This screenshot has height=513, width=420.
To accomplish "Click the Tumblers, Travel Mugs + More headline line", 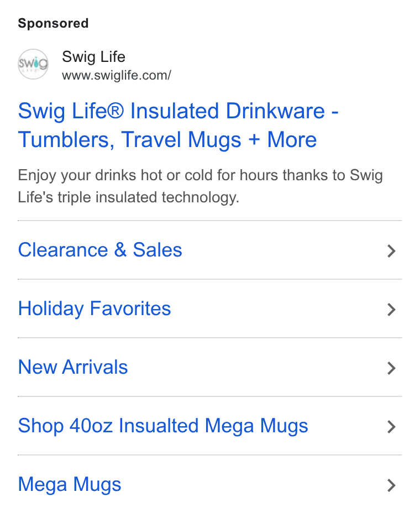I will click(167, 140).
